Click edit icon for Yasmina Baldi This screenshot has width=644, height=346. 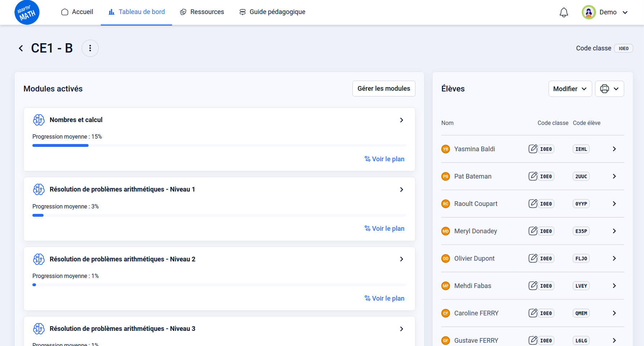click(x=533, y=149)
